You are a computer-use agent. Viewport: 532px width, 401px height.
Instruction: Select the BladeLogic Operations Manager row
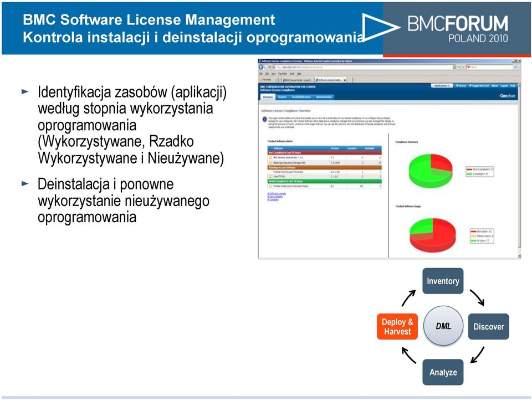point(325,163)
